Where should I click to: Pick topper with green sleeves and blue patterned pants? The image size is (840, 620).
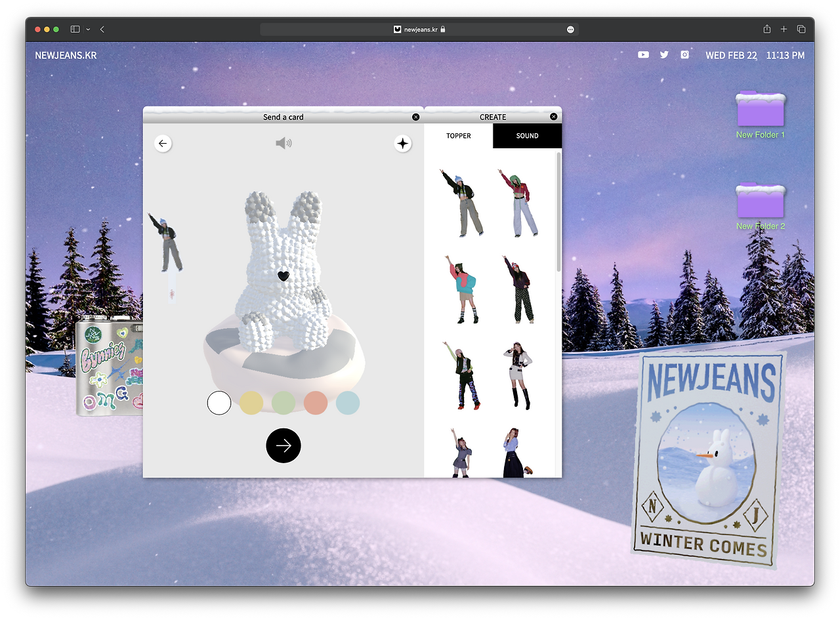click(463, 375)
